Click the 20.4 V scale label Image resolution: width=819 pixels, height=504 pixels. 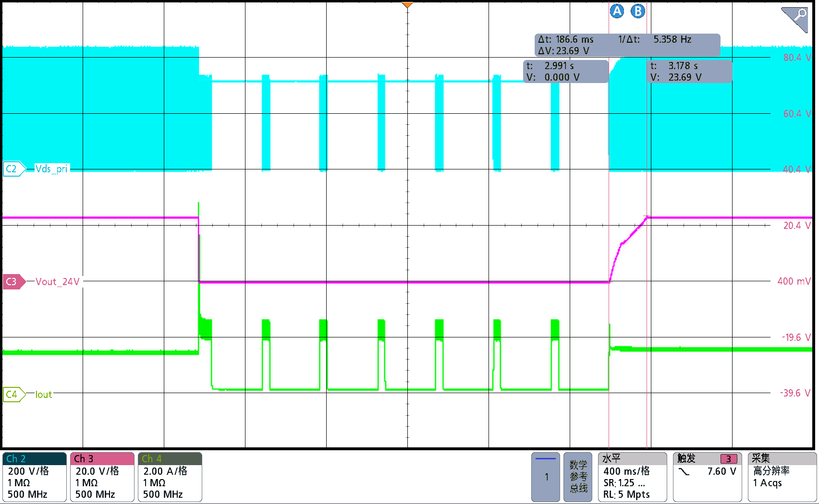click(797, 226)
